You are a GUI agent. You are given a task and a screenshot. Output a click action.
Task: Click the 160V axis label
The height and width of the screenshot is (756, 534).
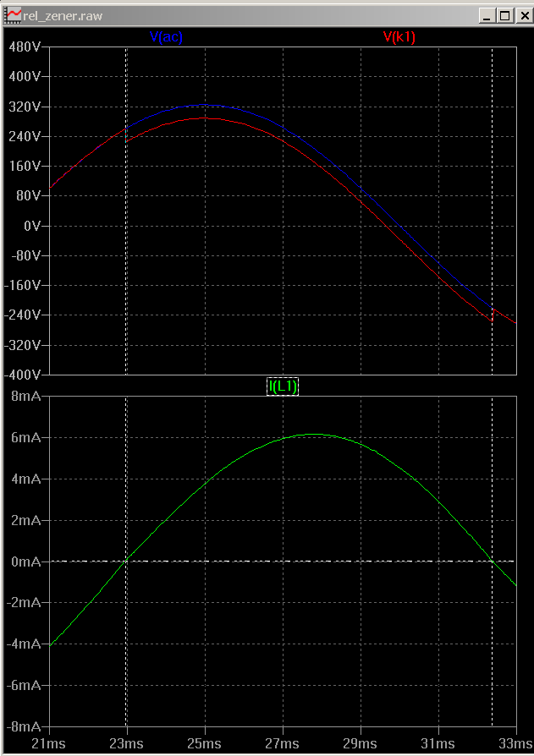pyautogui.click(x=25, y=166)
